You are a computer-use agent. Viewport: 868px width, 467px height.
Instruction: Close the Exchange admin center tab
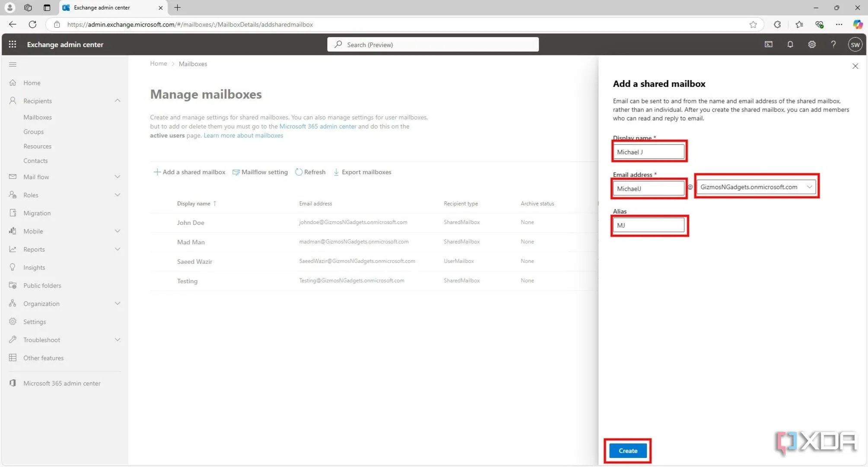160,7
